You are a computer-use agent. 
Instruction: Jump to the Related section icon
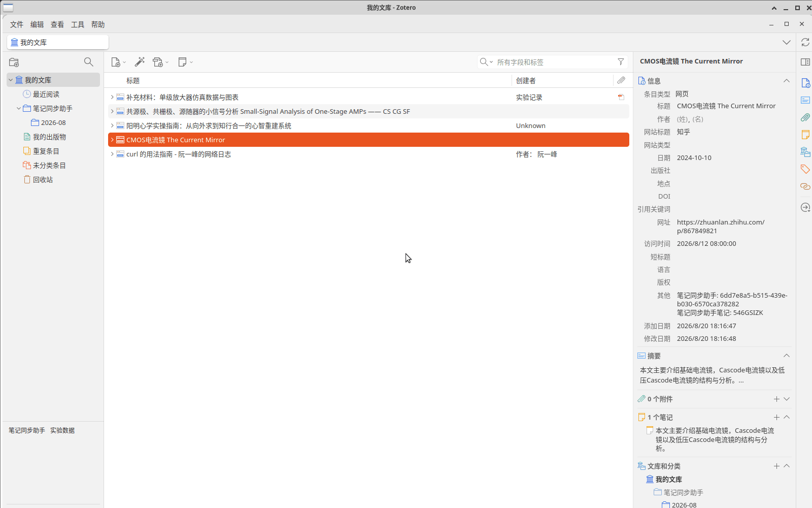coord(805,186)
